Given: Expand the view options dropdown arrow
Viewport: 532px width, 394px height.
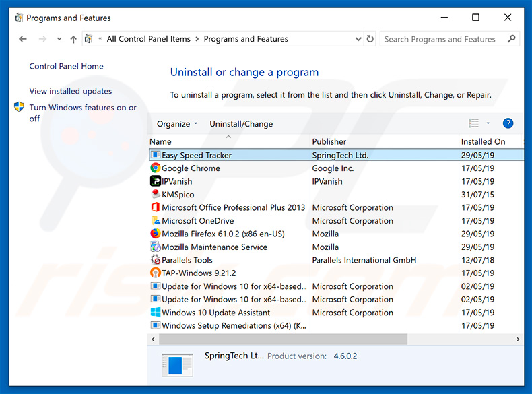Looking at the screenshot, I should 488,123.
